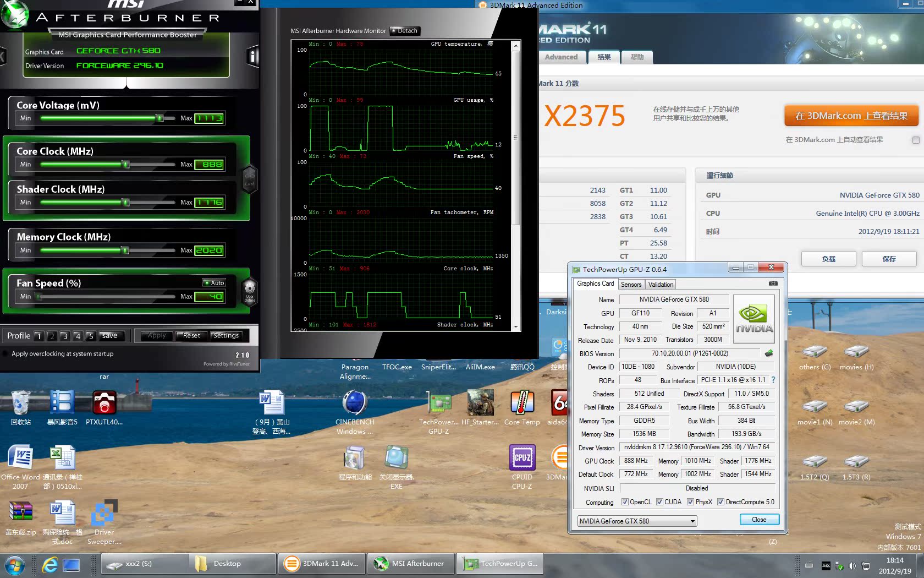The height and width of the screenshot is (578, 924).
Task: Click the GPU-Z screenshot camera icon
Action: pos(773,283)
